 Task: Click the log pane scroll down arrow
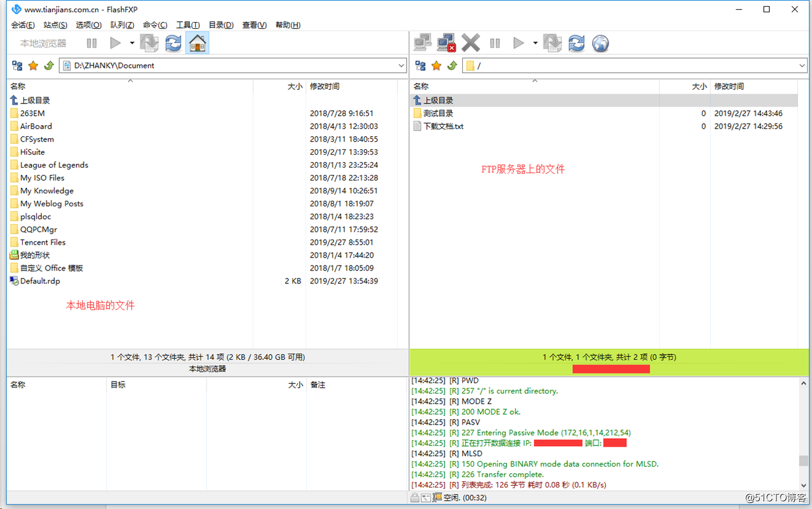[x=803, y=486]
